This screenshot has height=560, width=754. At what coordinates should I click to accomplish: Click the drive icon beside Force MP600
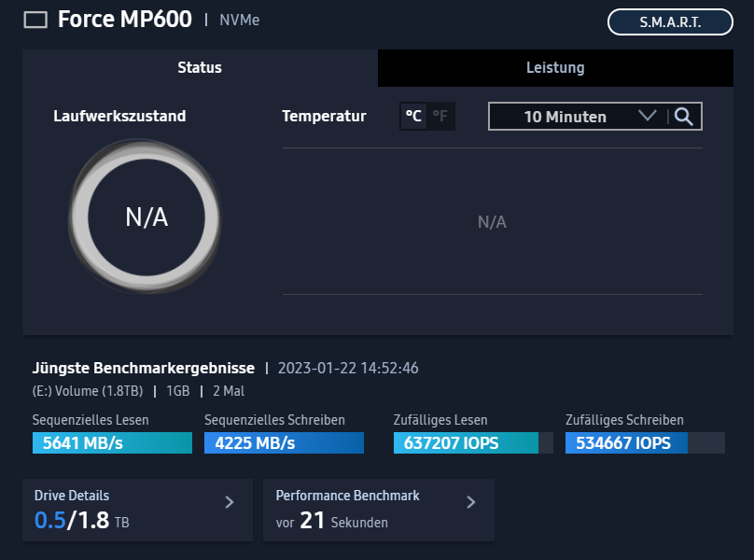(35, 21)
